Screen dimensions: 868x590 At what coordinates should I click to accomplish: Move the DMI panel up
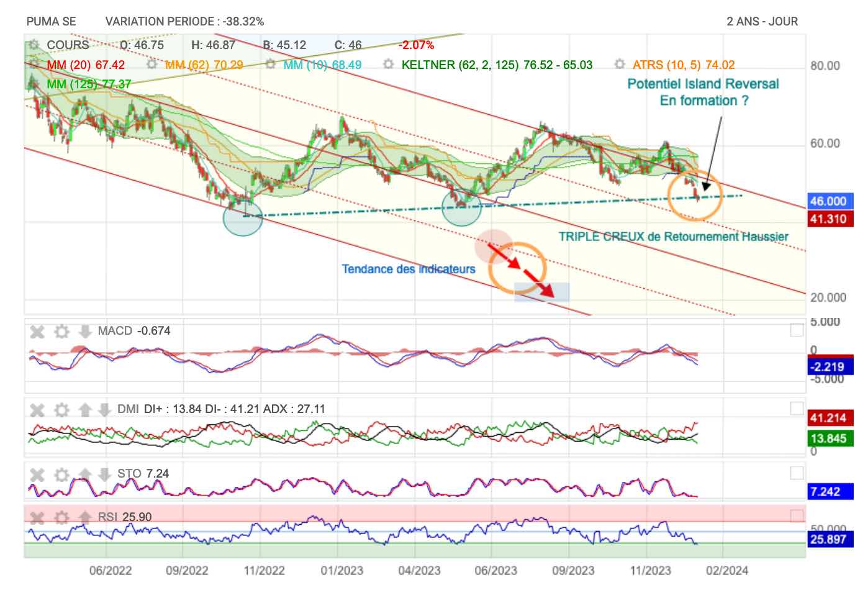click(x=85, y=410)
